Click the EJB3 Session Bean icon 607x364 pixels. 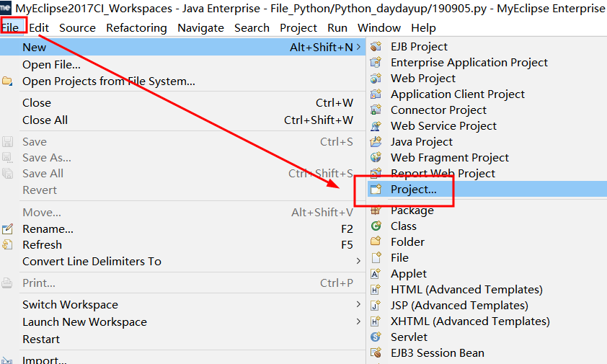[376, 353]
